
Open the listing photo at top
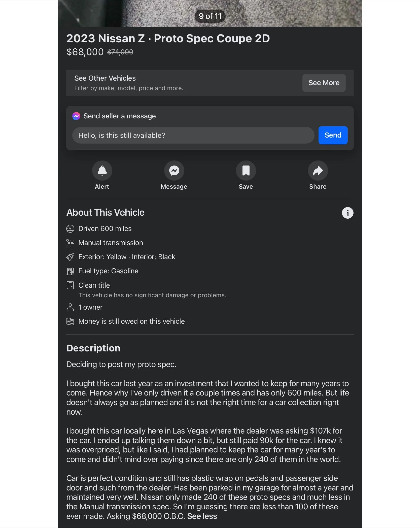point(210,13)
